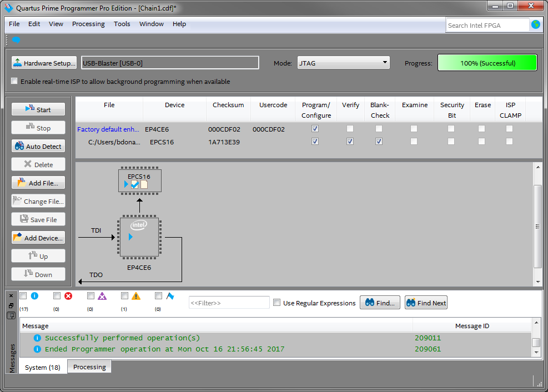The height and width of the screenshot is (392, 548).
Task: Click the Quartus Programmer title bar icon
Action: [8, 8]
